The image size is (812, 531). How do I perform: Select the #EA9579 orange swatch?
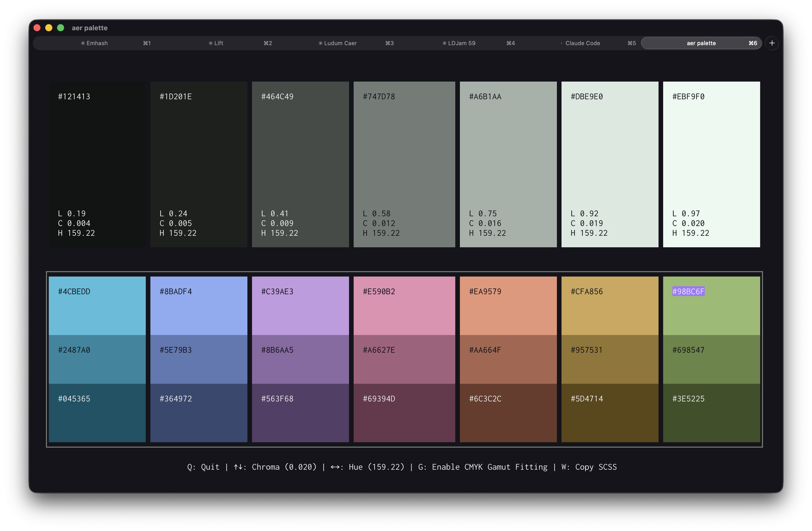click(508, 306)
